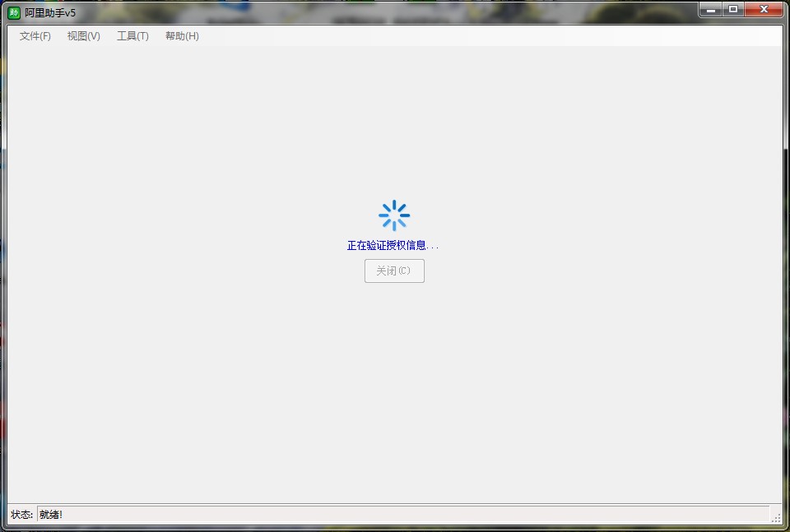Maximize the 阿里助手v5 window
The width and height of the screenshot is (790, 532).
click(x=734, y=10)
